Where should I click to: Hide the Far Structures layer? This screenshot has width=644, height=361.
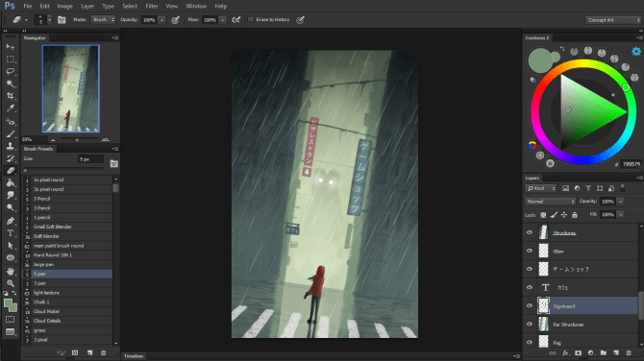530,325
